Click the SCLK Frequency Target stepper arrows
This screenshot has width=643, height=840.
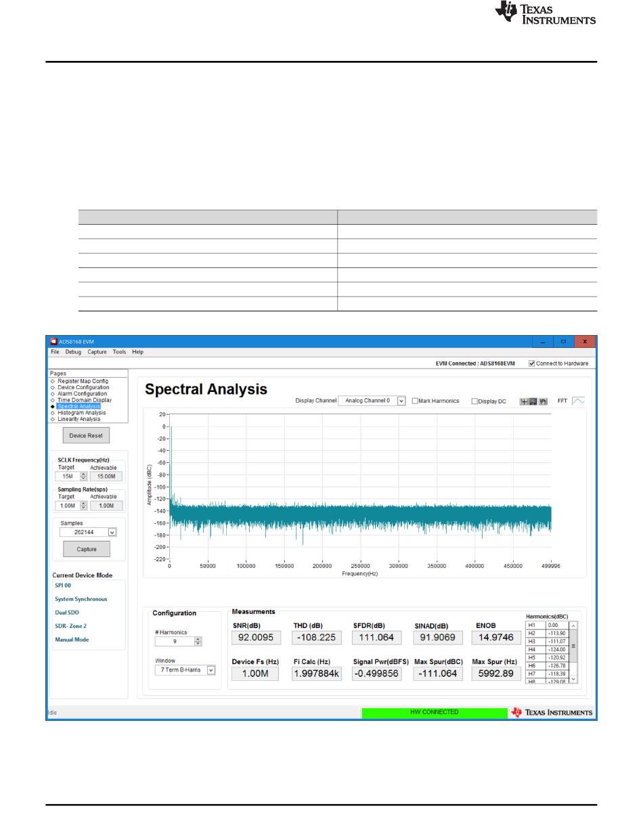(x=84, y=476)
